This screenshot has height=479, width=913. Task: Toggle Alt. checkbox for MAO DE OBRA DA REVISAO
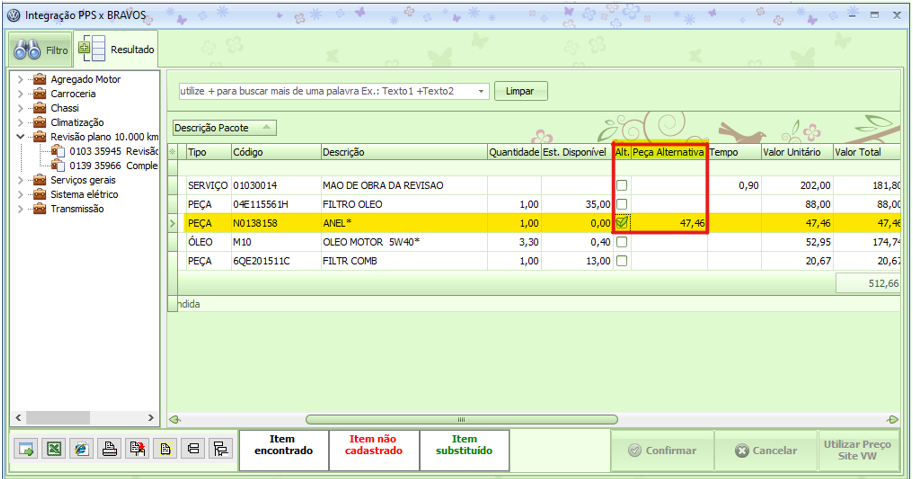click(622, 186)
